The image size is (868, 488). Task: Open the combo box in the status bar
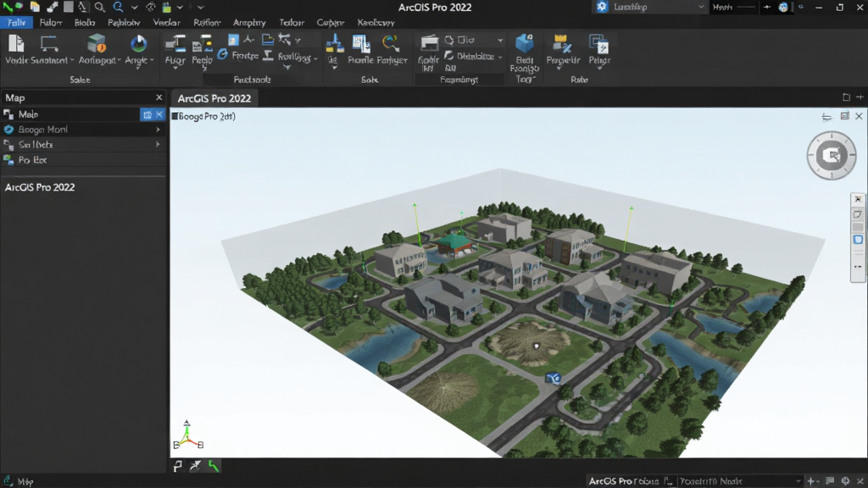(x=739, y=481)
